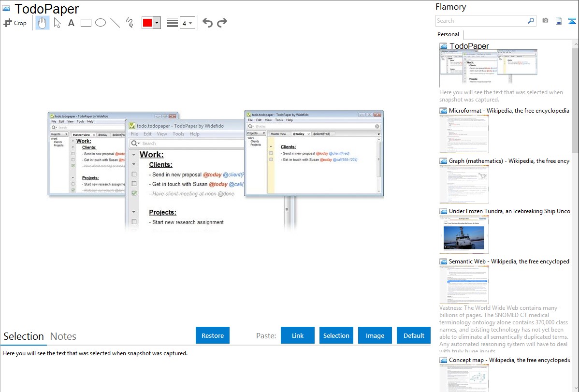Open the TodoPaper snapshot thumbnail

pos(488,68)
